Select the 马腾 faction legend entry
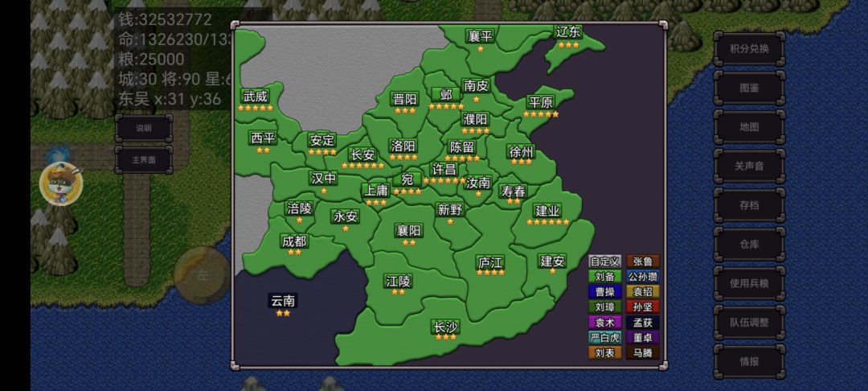Viewport: 868px width, 391px height. point(643,352)
